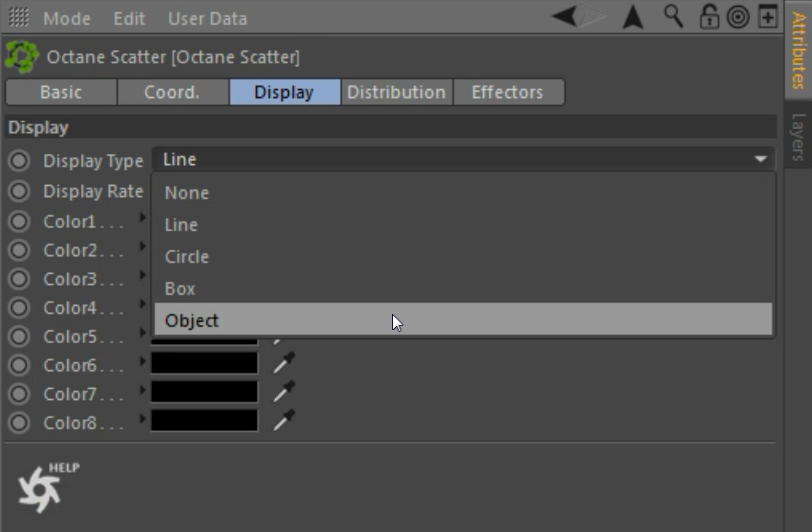Expand the Color1 parameter arrow
812x532 pixels.
coord(142,218)
